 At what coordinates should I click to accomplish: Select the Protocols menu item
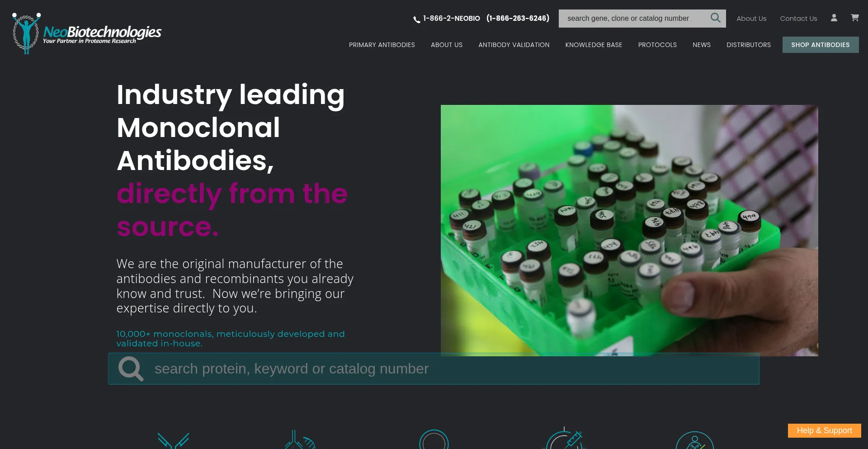point(657,45)
